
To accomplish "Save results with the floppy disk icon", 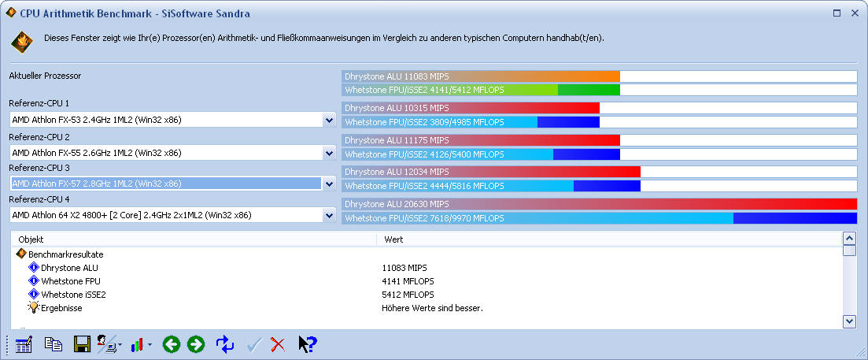I will pos(82,344).
